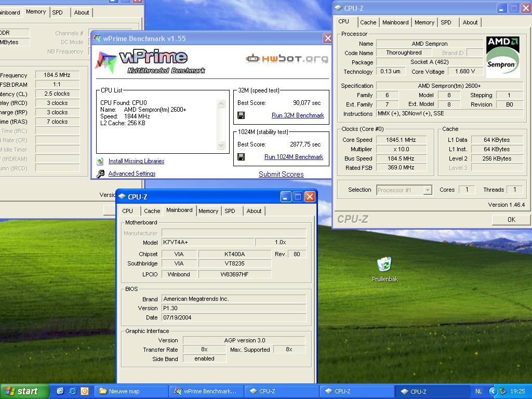Click the show desktop quick launch icon
This screenshot has width=532, height=399.
pos(60,391)
